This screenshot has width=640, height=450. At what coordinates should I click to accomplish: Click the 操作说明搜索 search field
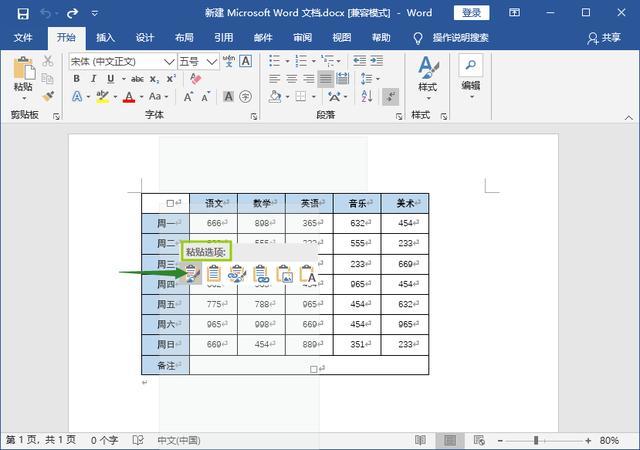(460, 38)
